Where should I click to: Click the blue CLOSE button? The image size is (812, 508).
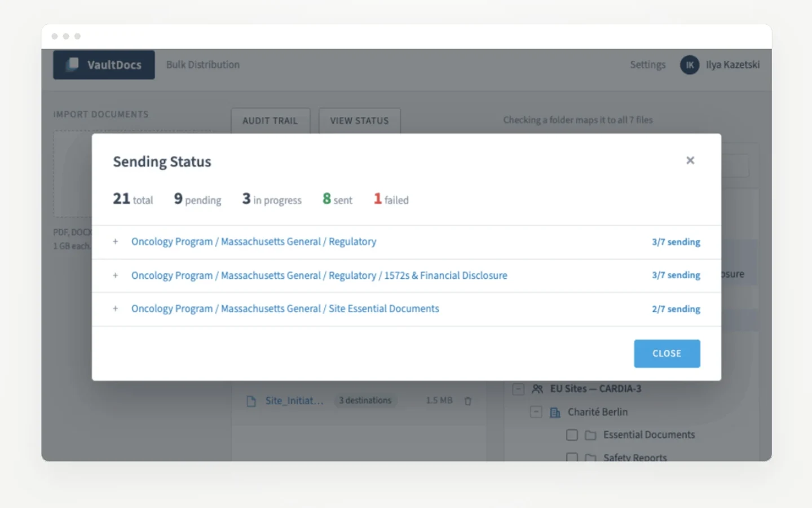(667, 353)
